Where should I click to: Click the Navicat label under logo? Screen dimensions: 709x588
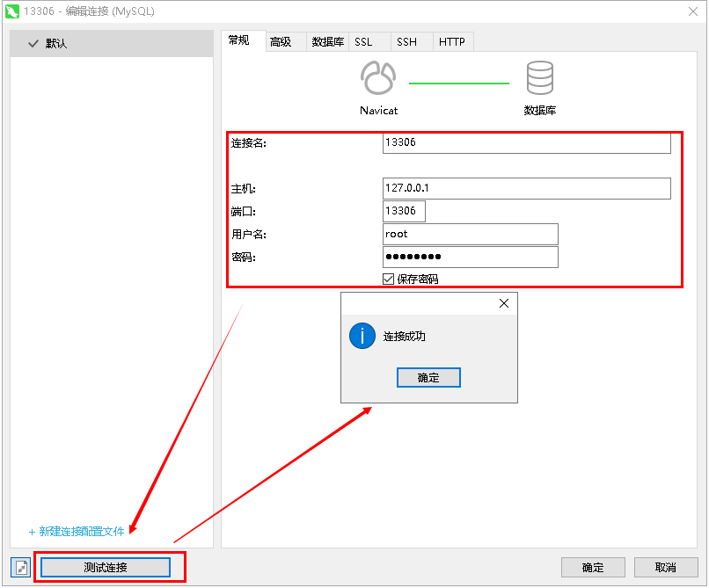tap(378, 111)
